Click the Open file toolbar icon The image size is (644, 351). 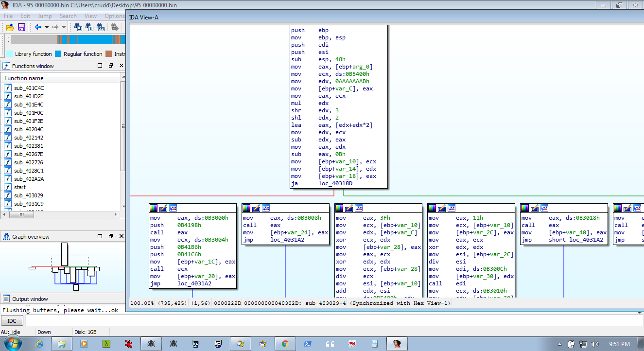pyautogui.click(x=10, y=27)
